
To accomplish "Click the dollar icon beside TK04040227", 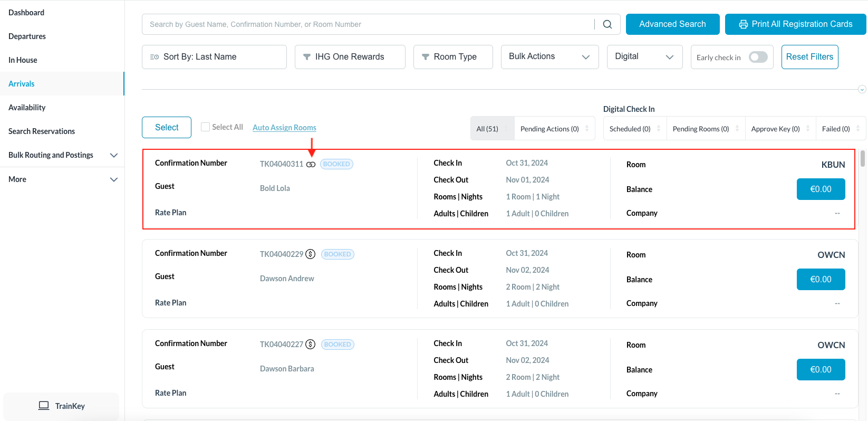I will click(x=311, y=345).
